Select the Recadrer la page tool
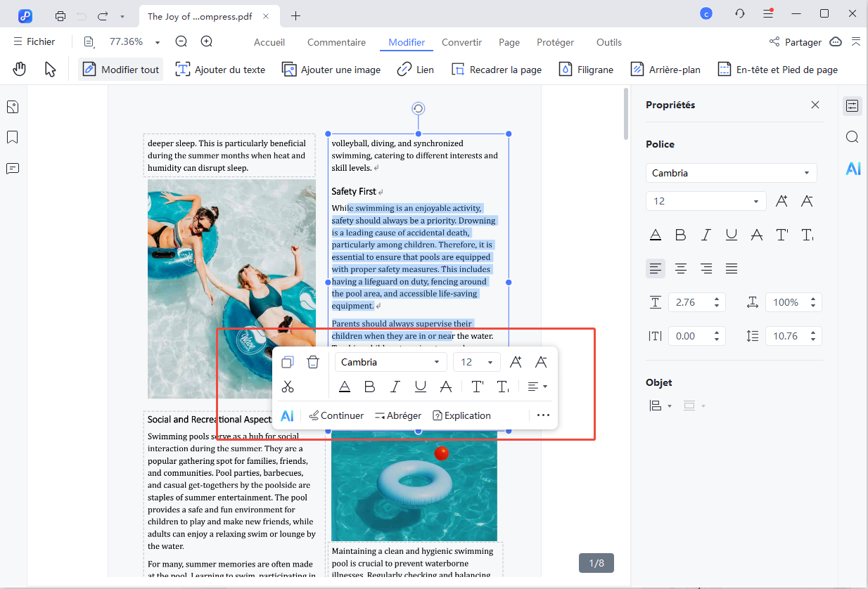 tap(497, 69)
